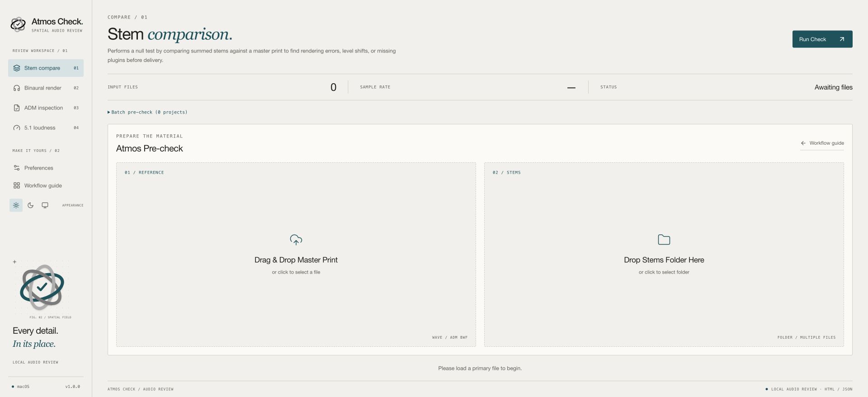
Task: Click the Binaural render headphones icon
Action: point(17,88)
